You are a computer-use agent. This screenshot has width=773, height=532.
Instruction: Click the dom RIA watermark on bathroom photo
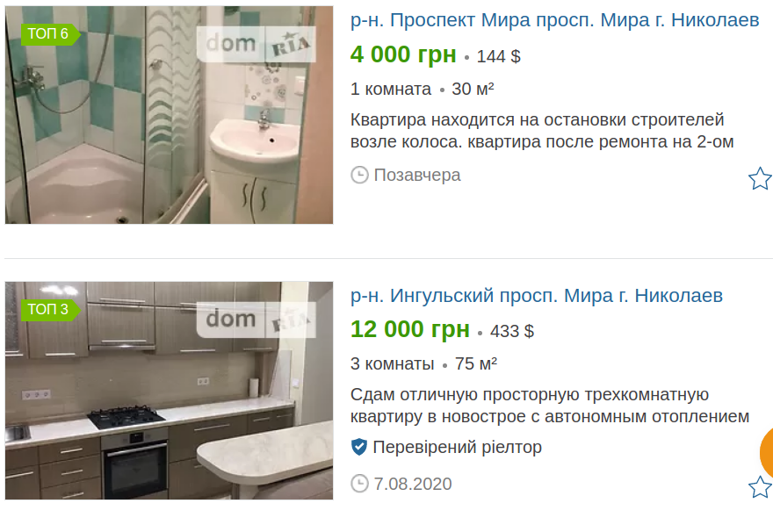[x=256, y=44]
